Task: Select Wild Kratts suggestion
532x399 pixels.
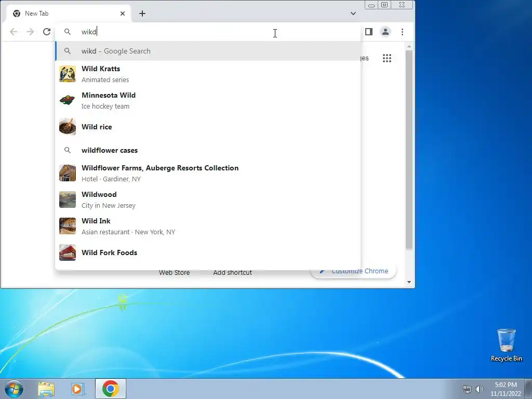Action: (x=208, y=74)
